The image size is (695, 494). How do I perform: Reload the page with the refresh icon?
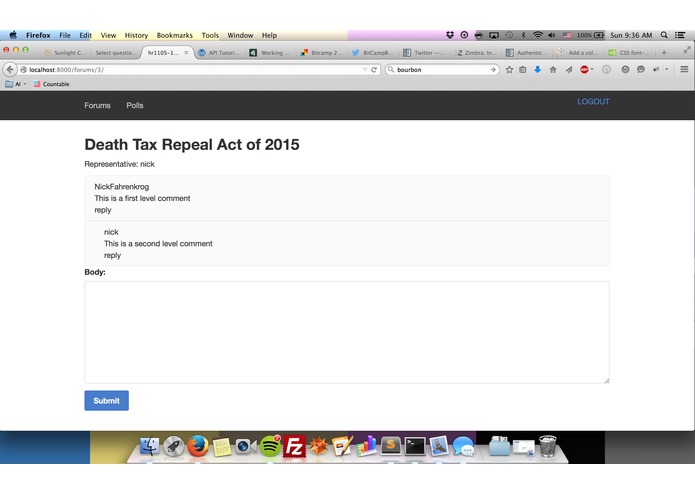click(374, 70)
